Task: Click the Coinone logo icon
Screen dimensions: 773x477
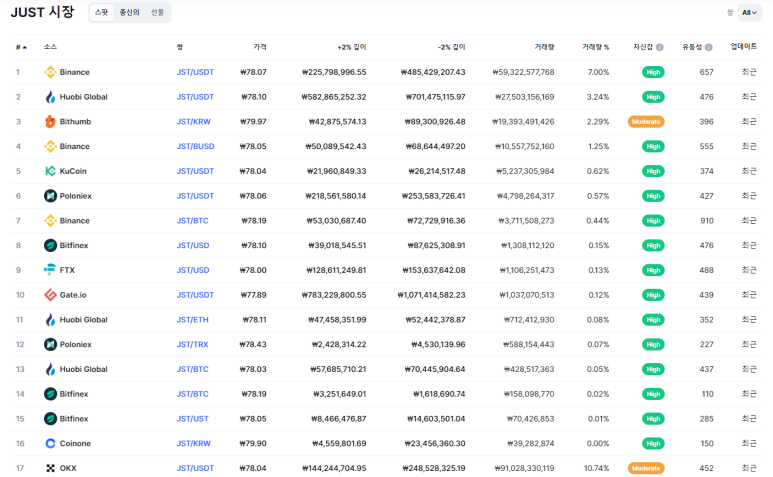Action: click(x=50, y=443)
